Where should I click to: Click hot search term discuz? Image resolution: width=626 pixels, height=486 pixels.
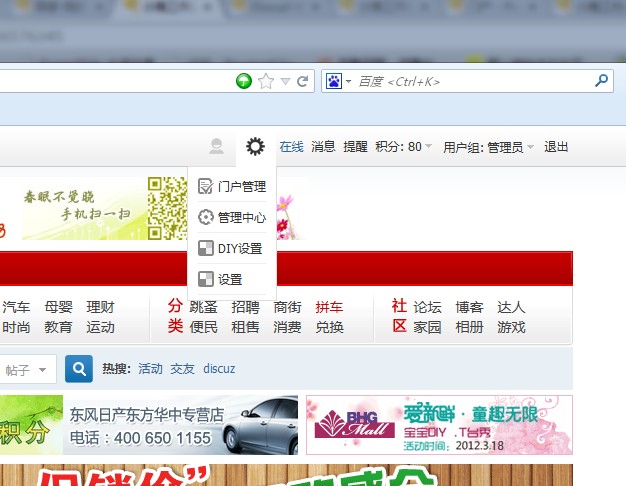(x=219, y=369)
